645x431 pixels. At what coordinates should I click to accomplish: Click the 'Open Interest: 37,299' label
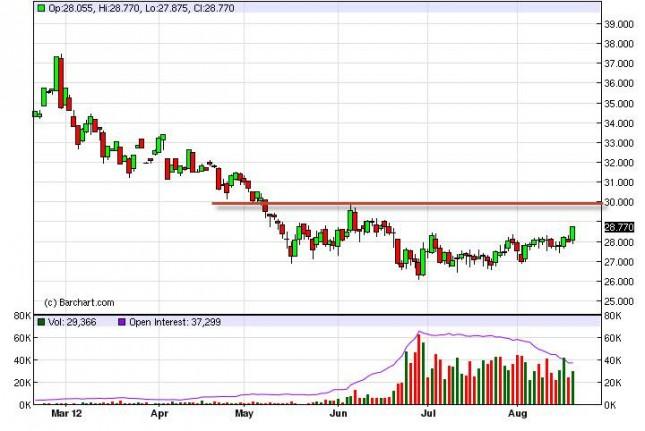[175, 322]
